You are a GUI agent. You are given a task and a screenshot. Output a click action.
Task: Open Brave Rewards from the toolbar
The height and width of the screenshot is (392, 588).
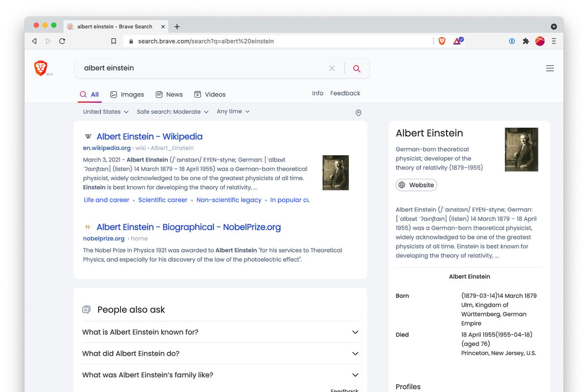coord(457,41)
